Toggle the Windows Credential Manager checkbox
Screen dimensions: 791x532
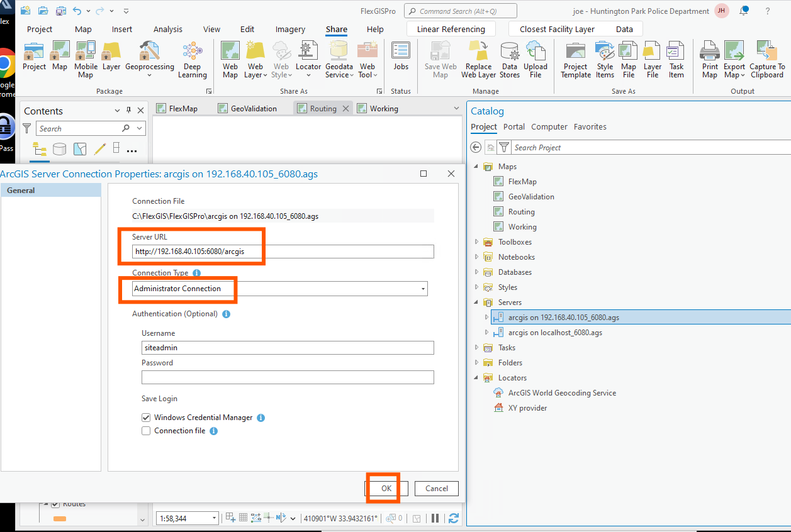pos(146,418)
